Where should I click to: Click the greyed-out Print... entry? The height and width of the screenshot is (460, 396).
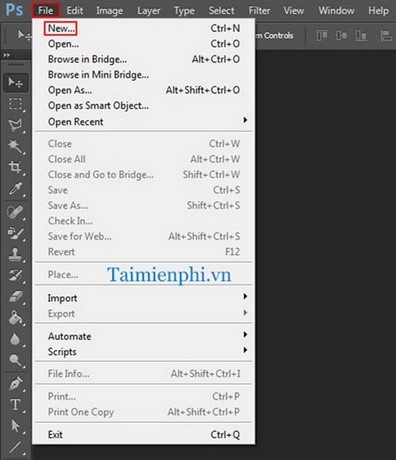pos(144,396)
